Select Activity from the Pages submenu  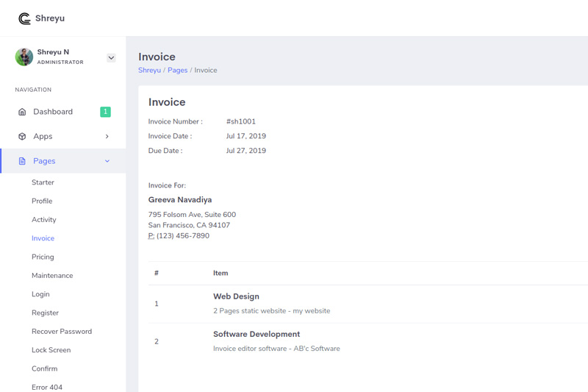(x=44, y=220)
